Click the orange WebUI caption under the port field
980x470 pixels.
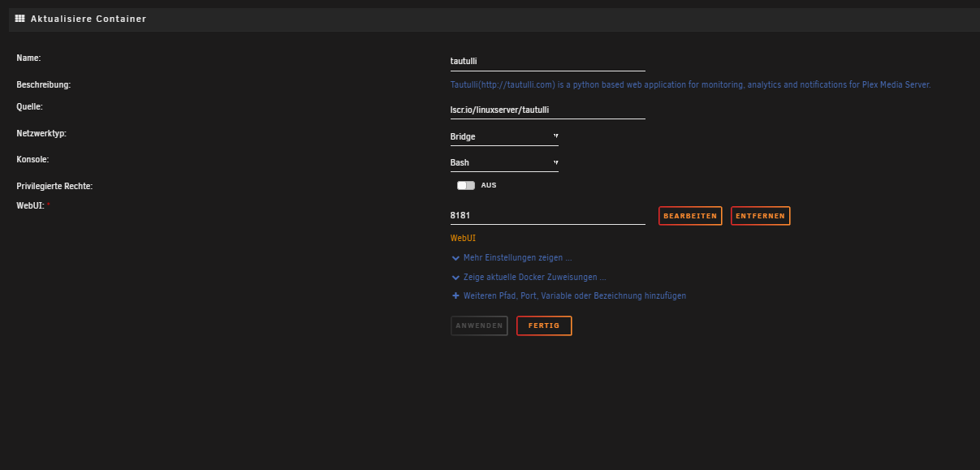pos(463,239)
